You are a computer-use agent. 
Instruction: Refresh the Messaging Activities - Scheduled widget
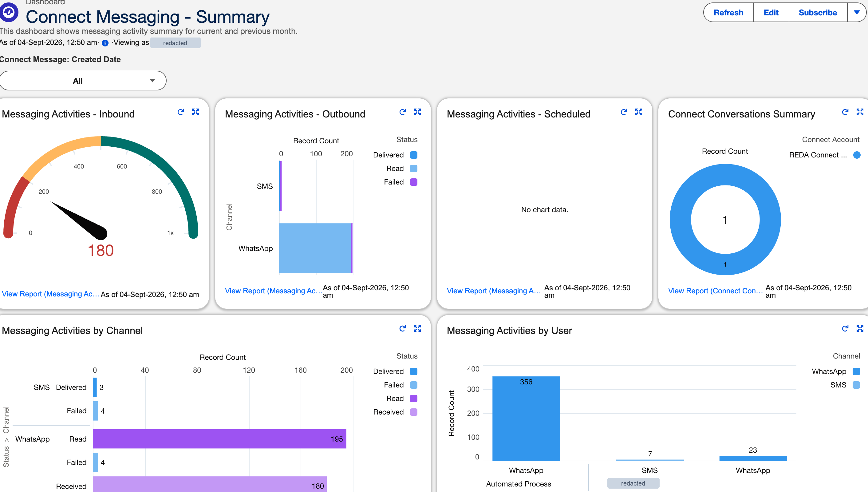[x=624, y=112]
